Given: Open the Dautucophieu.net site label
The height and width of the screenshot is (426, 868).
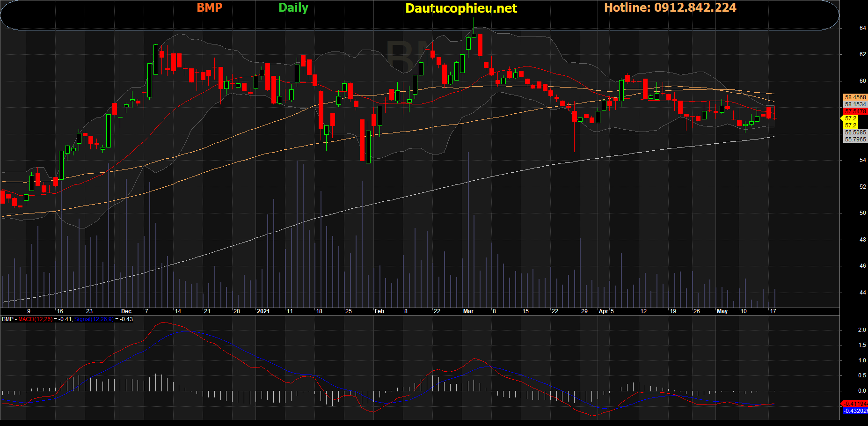Looking at the screenshot, I should click(461, 8).
